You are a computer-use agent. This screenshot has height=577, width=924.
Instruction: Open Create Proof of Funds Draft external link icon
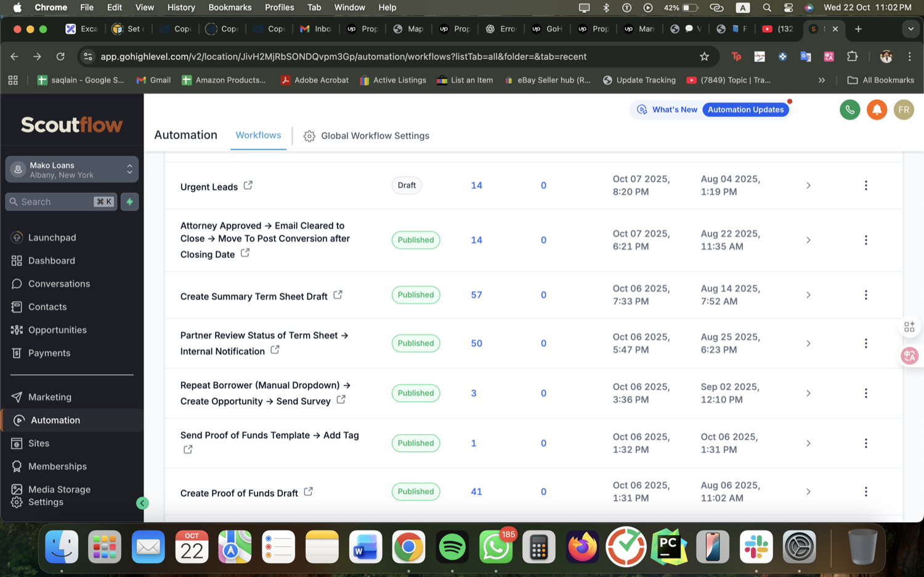pyautogui.click(x=308, y=491)
